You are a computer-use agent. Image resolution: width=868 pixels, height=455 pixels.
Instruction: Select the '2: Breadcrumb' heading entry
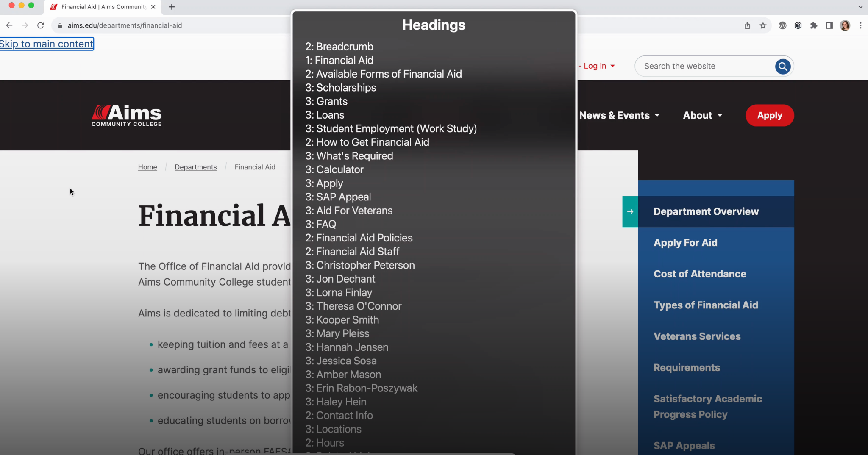[x=339, y=47]
